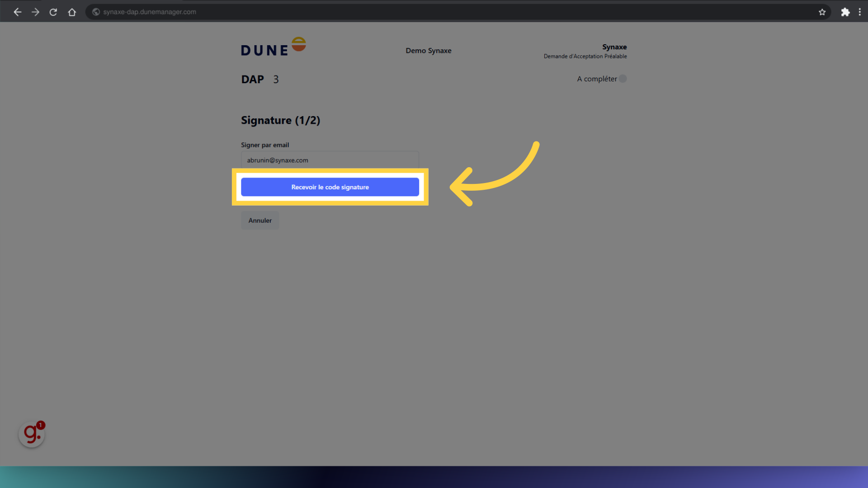
Task: Click Recevoir le code signature
Action: coord(330,187)
